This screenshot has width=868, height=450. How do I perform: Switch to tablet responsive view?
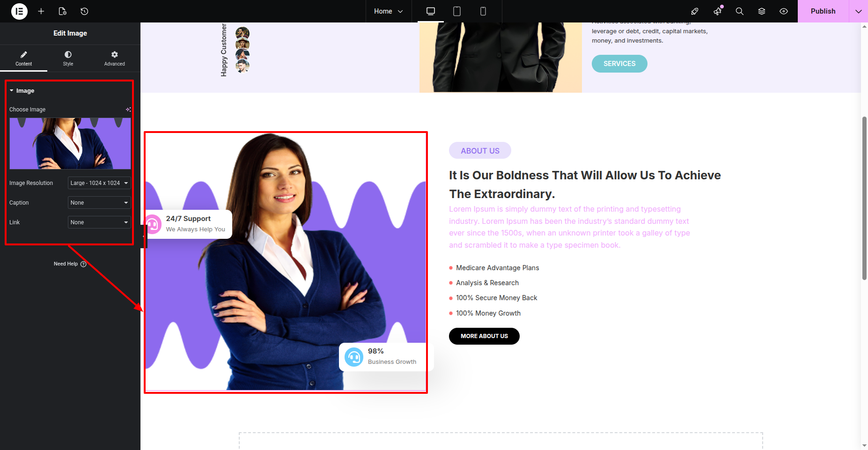tap(457, 11)
